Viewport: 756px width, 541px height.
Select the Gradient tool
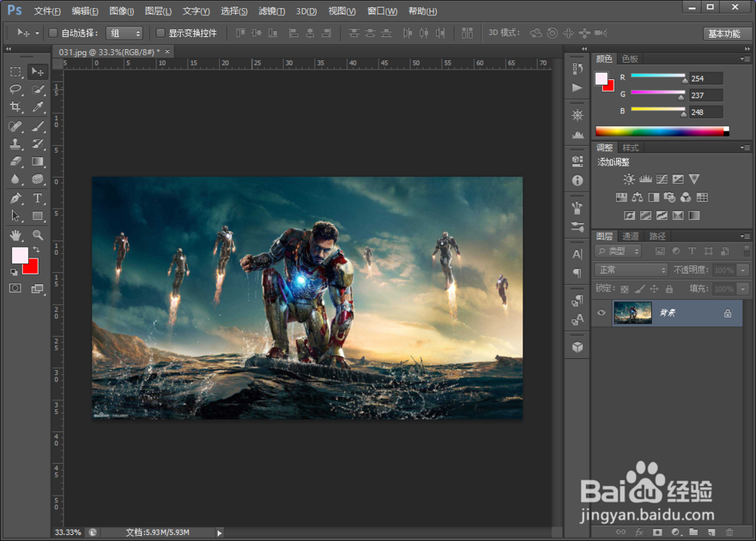(x=38, y=161)
